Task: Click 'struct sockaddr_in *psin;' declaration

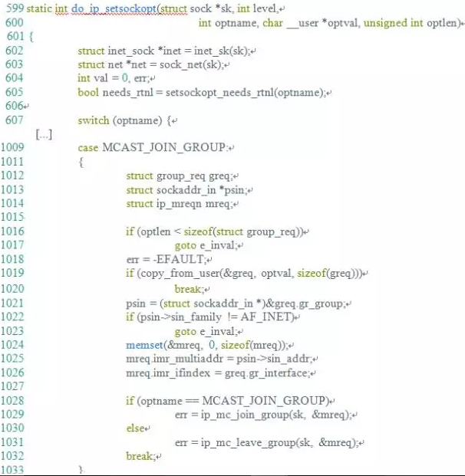Action: click(187, 190)
